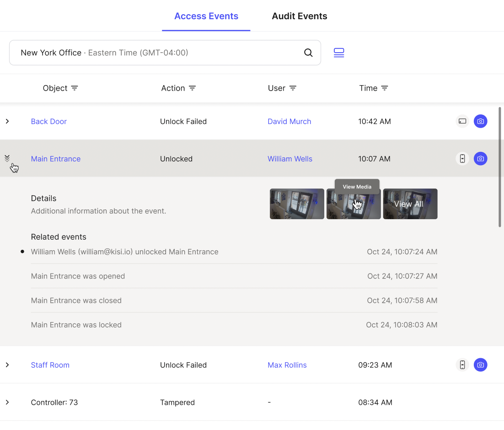
Task: Click the phone credential icon on Staff Room row
Action: 462,365
